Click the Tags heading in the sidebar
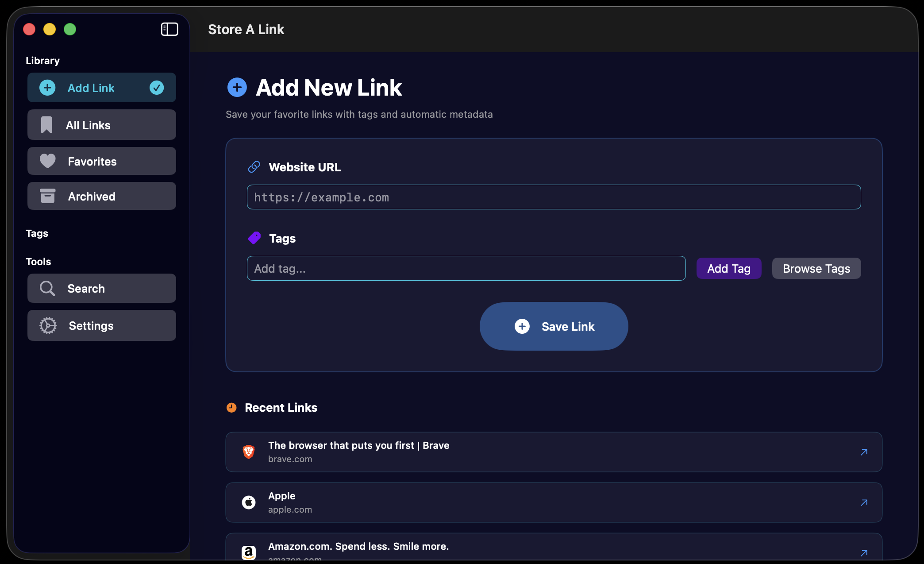The image size is (924, 564). tap(37, 233)
